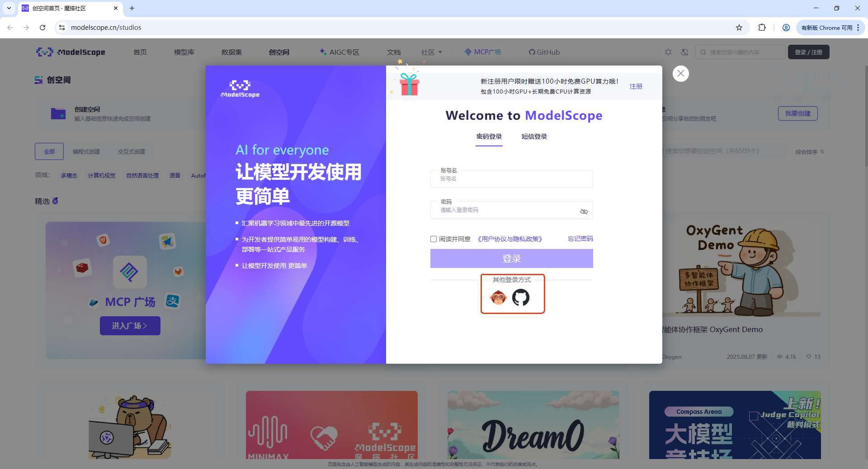
Task: Open 模型库 in navigation bar
Action: click(x=184, y=52)
